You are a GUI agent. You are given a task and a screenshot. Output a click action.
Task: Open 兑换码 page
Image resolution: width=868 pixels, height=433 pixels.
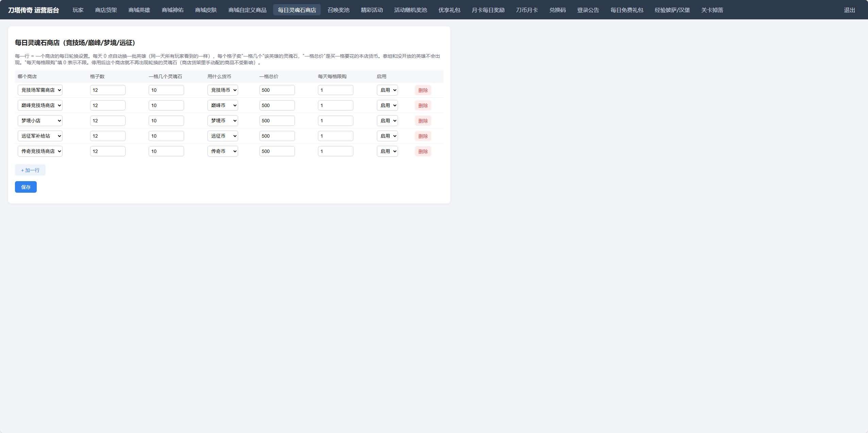(x=557, y=10)
